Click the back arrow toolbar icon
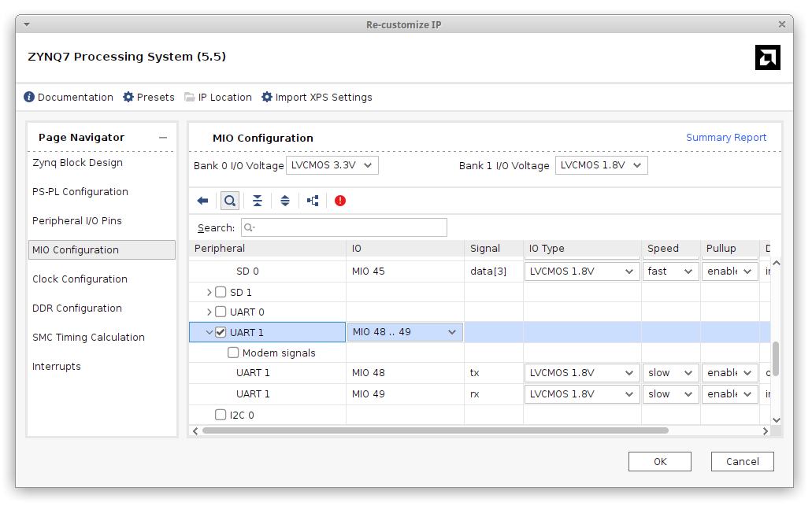Viewport: 812px width, 506px height. [x=202, y=201]
